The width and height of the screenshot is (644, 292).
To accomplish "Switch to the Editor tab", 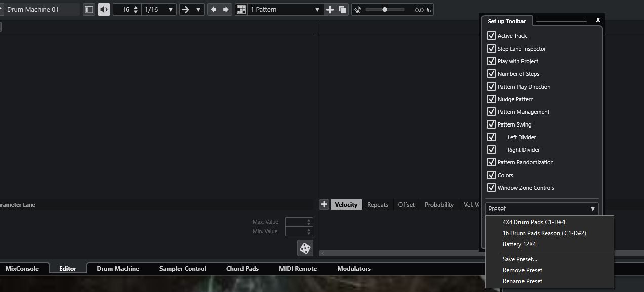I will click(68, 269).
